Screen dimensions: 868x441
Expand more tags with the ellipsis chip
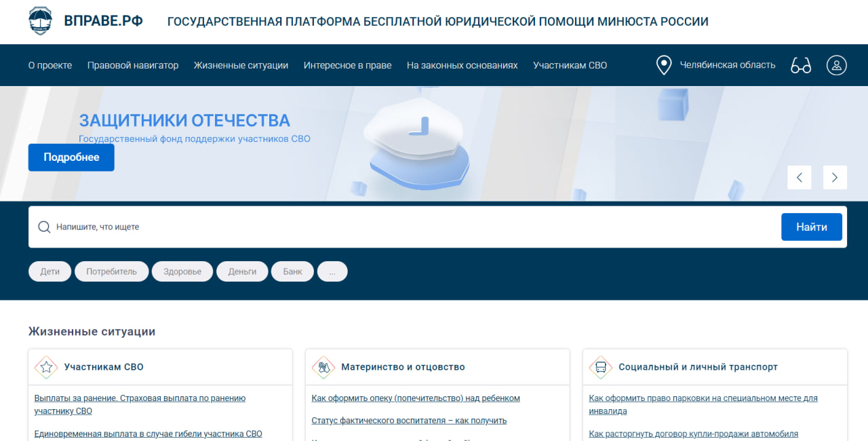pyautogui.click(x=332, y=271)
